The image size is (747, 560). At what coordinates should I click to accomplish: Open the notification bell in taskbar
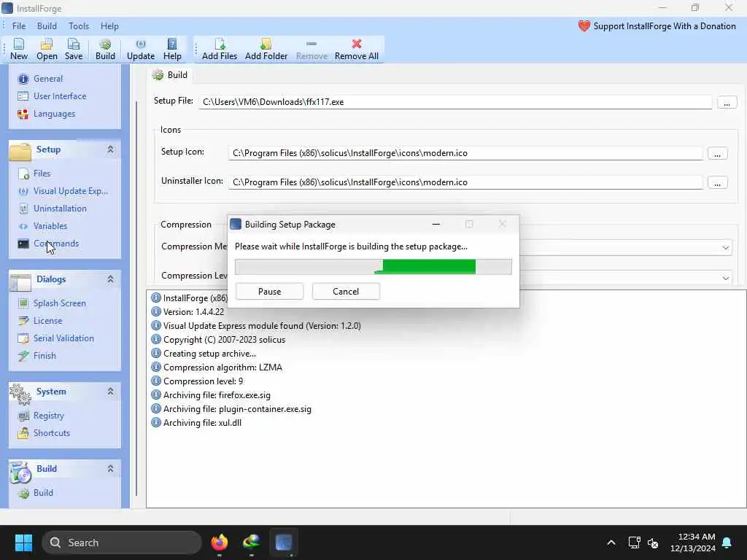(x=727, y=542)
